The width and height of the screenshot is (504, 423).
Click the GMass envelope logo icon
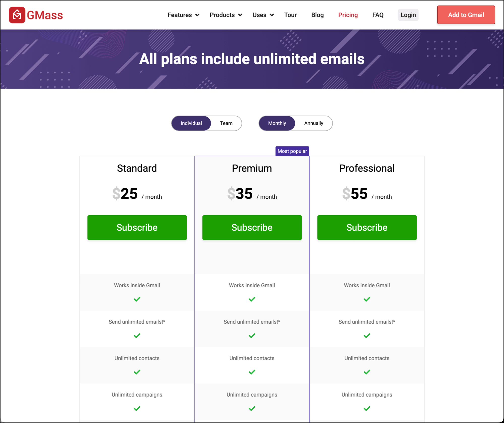coord(17,15)
